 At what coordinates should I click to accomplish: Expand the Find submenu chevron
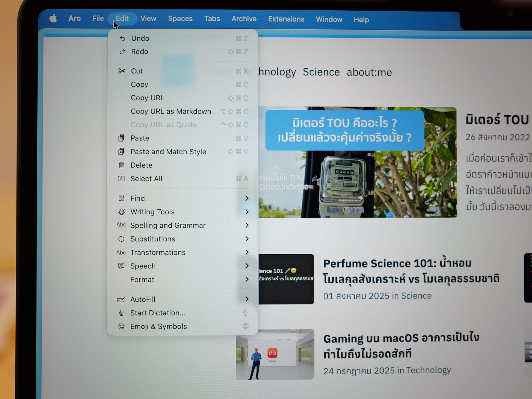pyautogui.click(x=247, y=198)
